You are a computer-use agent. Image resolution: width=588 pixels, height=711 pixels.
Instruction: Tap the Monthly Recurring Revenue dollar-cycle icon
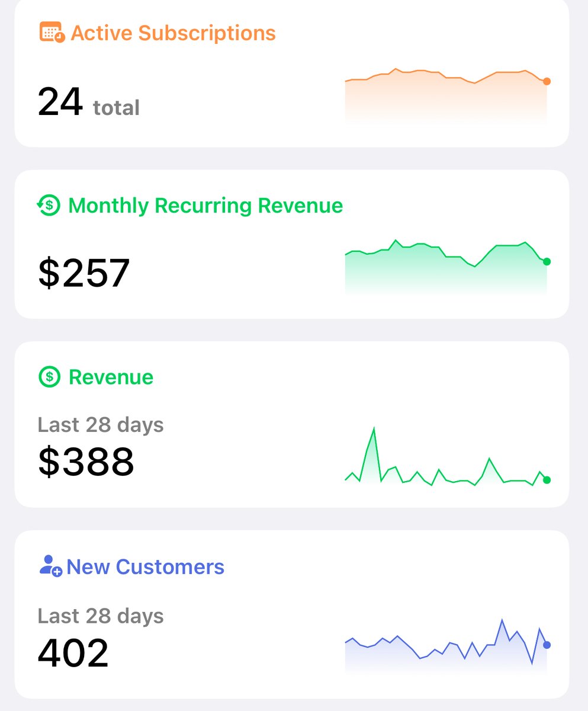[49, 206]
